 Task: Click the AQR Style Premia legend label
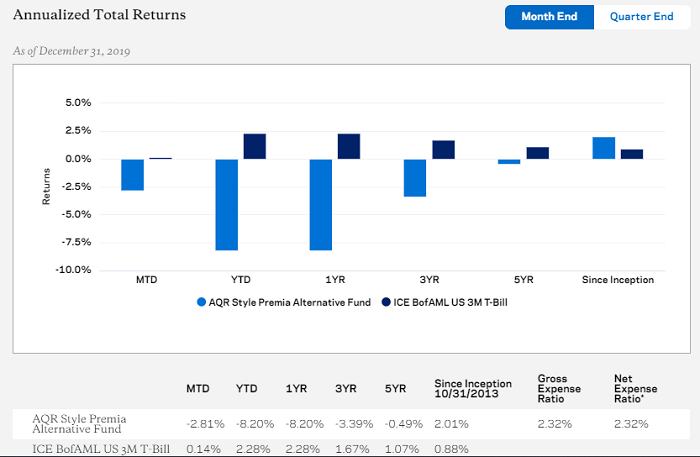tap(290, 303)
